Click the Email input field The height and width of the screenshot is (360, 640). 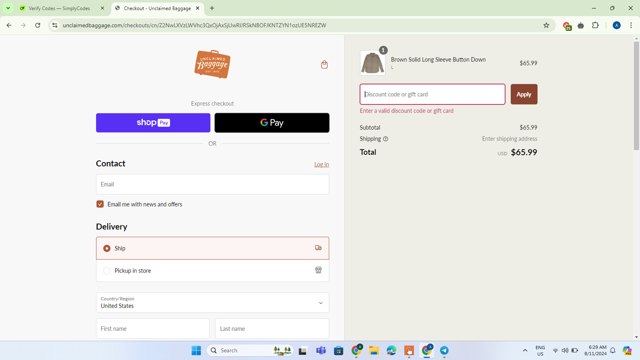212,184
